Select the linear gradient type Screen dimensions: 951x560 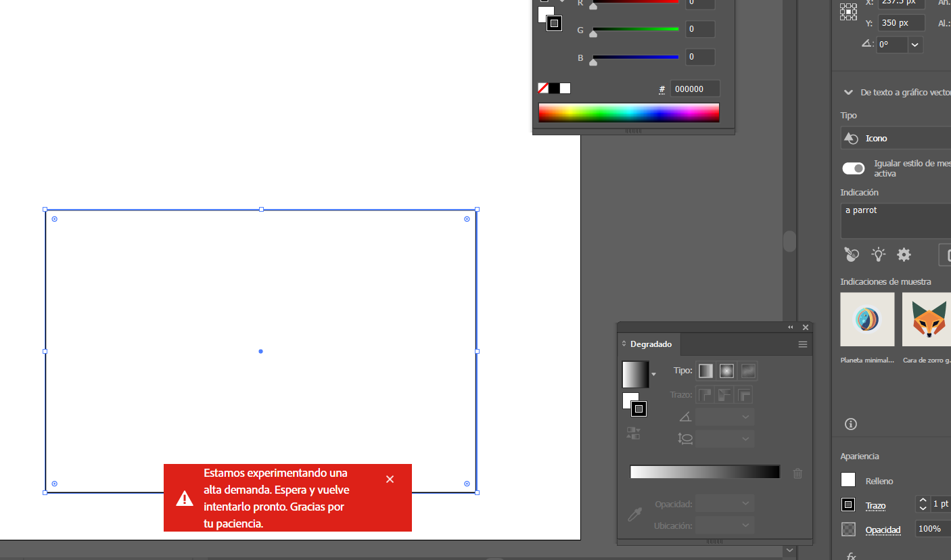click(705, 371)
